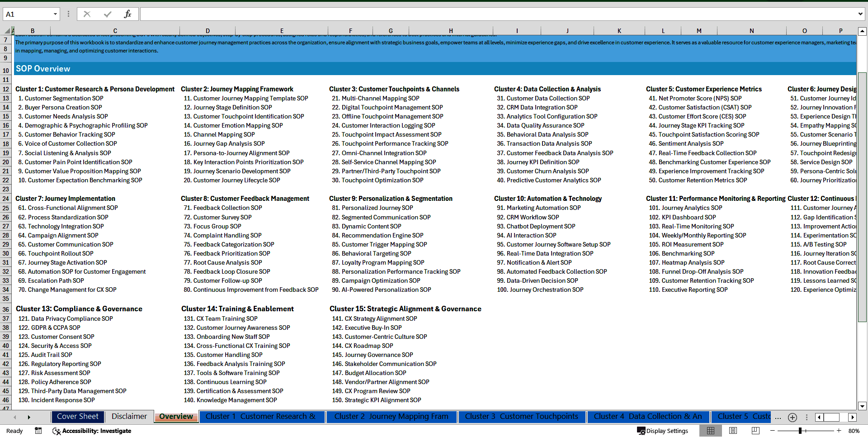Click the macro recording icon in status bar

[x=38, y=431]
